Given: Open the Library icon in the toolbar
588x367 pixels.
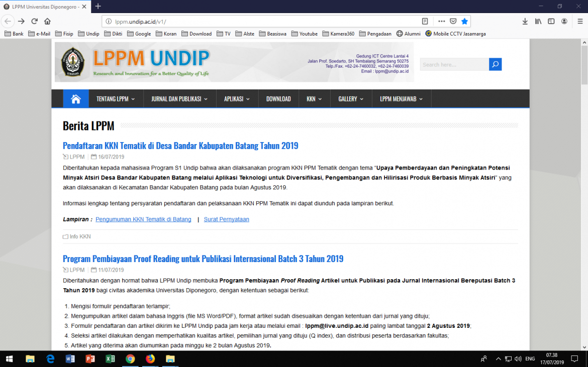Looking at the screenshot, I should (538, 21).
